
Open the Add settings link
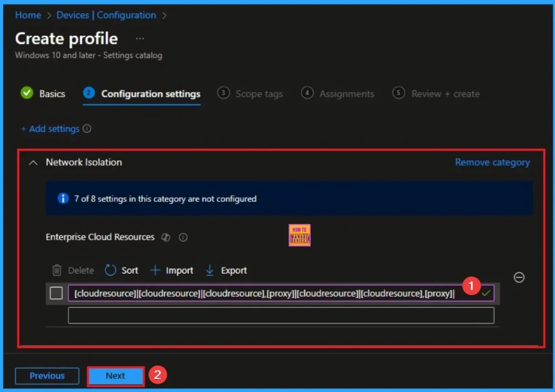coord(51,129)
